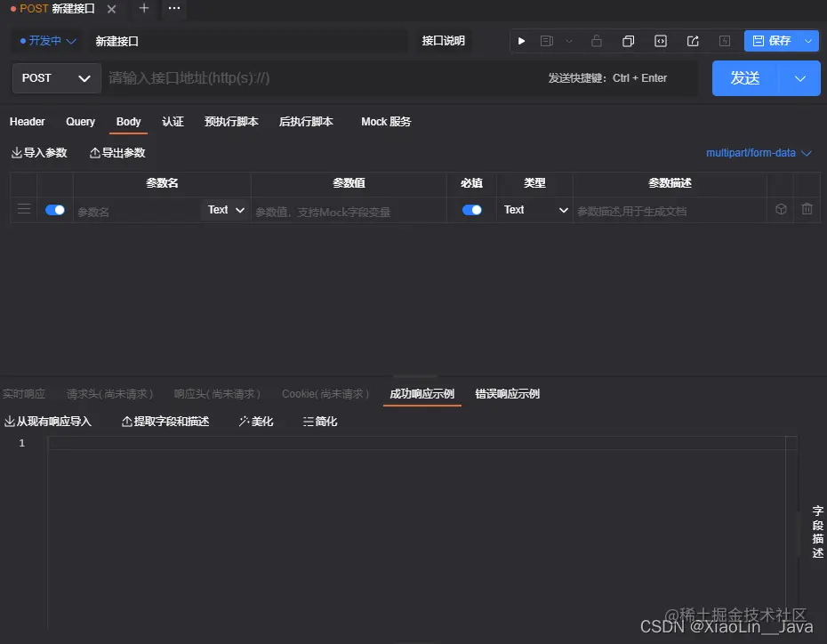Export parameters via 导出参数
The image size is (827, 644).
pos(116,152)
